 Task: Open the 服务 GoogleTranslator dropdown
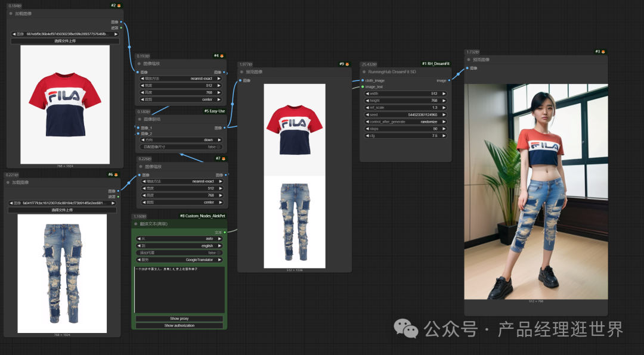pos(179,260)
